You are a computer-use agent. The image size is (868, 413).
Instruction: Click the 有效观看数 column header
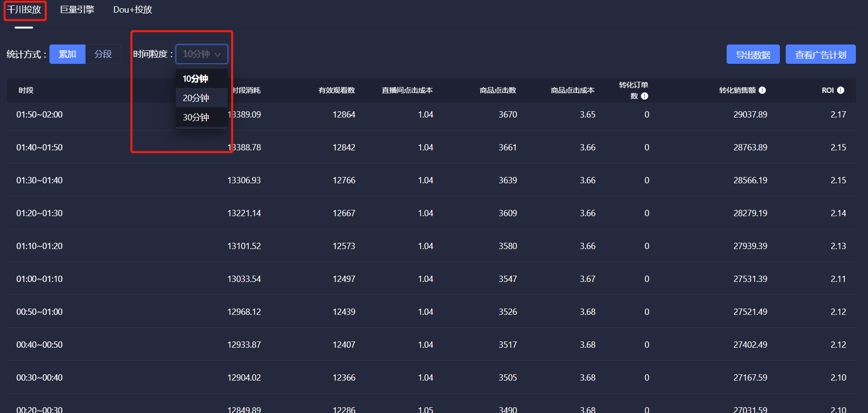(336, 90)
